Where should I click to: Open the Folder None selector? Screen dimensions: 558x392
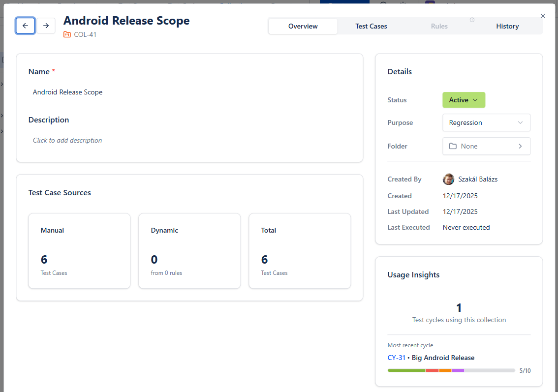pyautogui.click(x=486, y=146)
